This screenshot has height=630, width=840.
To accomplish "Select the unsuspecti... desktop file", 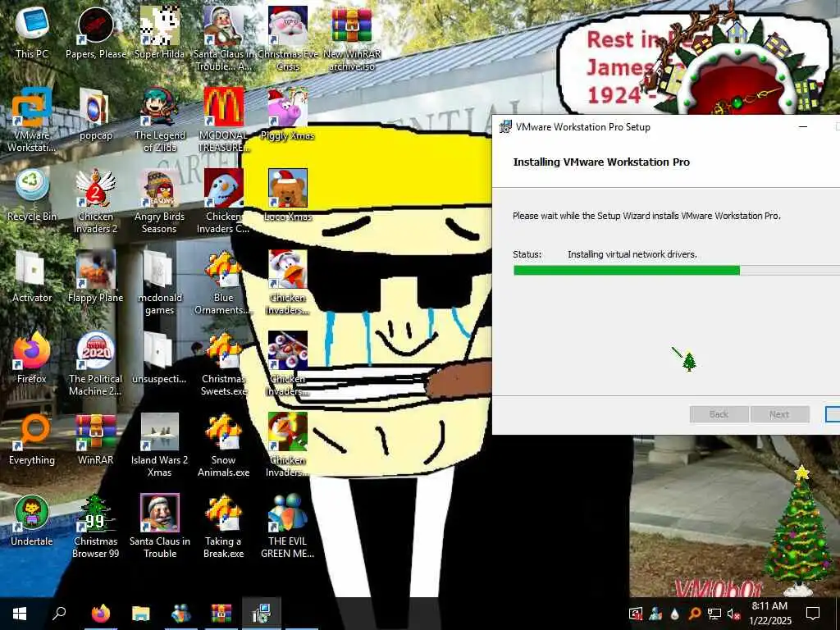I will click(x=160, y=358).
